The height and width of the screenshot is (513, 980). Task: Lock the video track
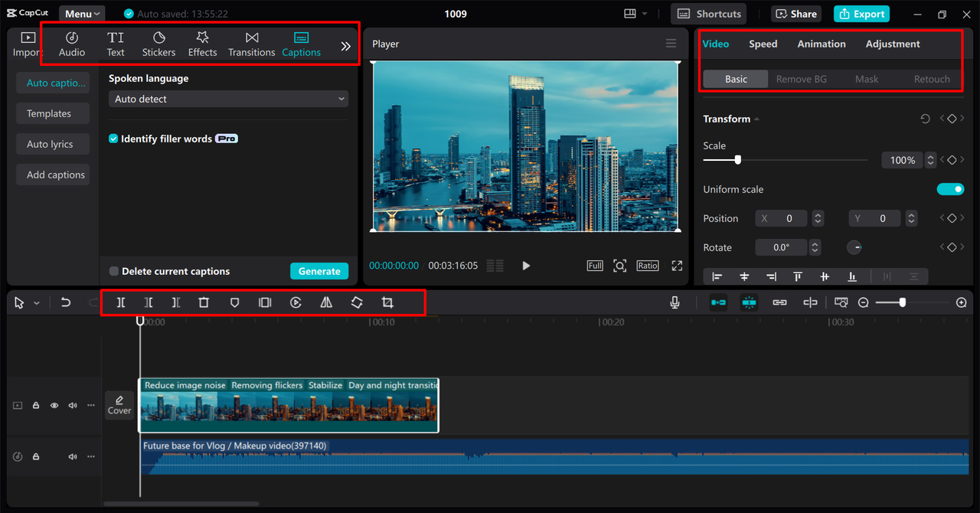[x=36, y=406]
